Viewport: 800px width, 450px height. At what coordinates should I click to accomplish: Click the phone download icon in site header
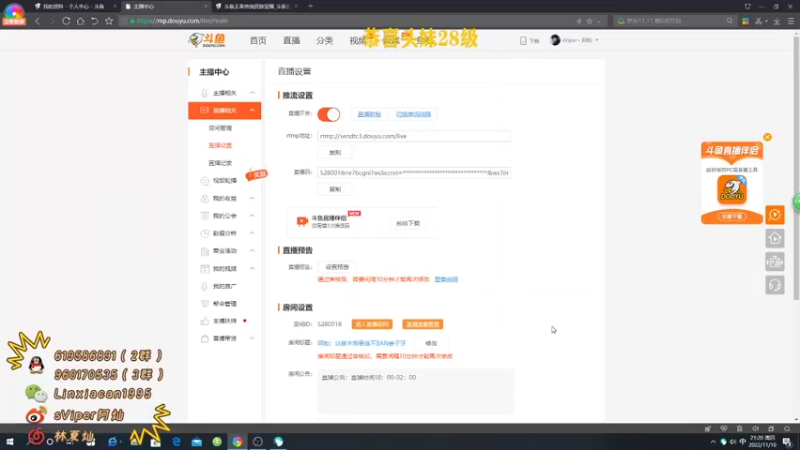tap(523, 40)
